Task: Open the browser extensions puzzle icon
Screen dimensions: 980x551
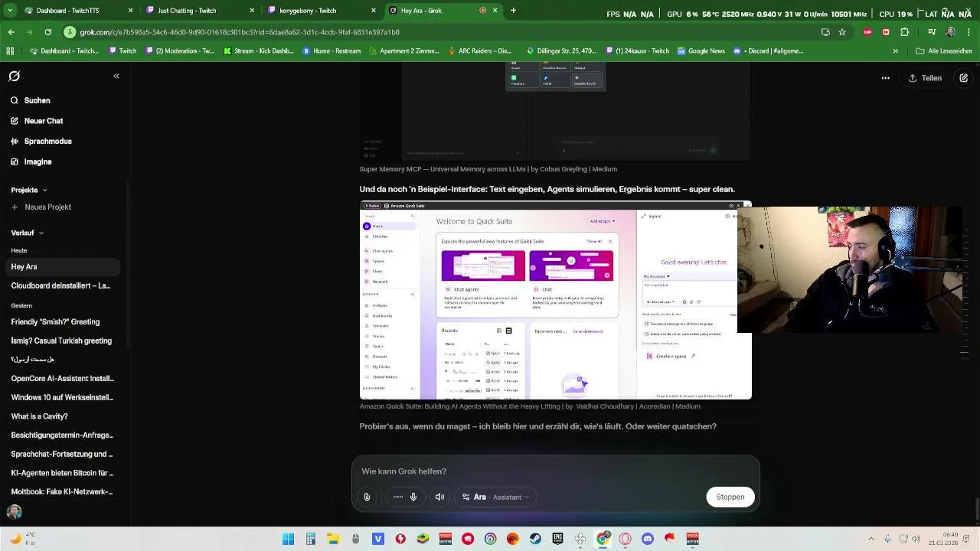Action: [905, 32]
